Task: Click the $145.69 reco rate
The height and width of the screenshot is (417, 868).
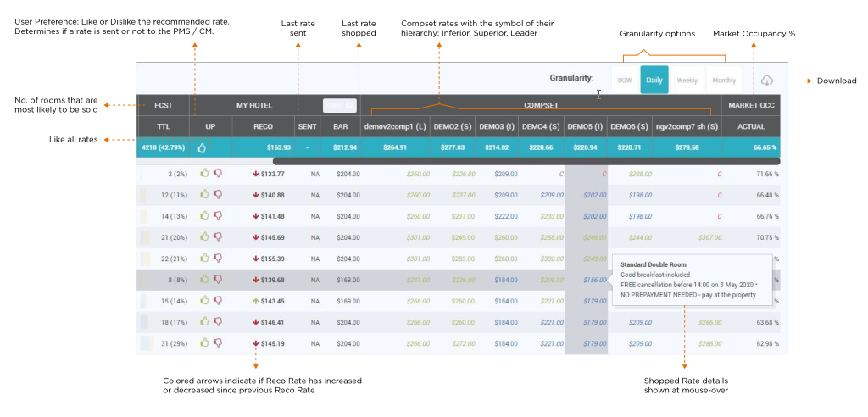Action: (272, 237)
